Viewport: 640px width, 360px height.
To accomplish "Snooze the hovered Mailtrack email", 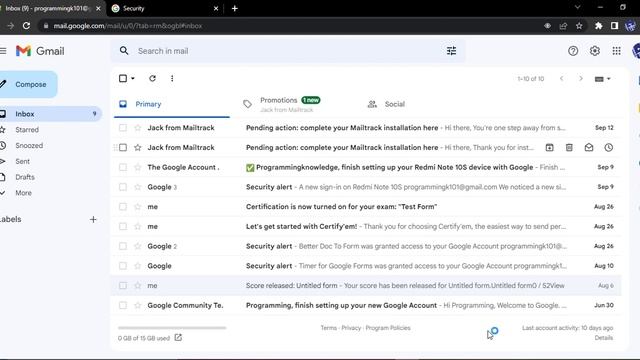I will [x=609, y=147].
